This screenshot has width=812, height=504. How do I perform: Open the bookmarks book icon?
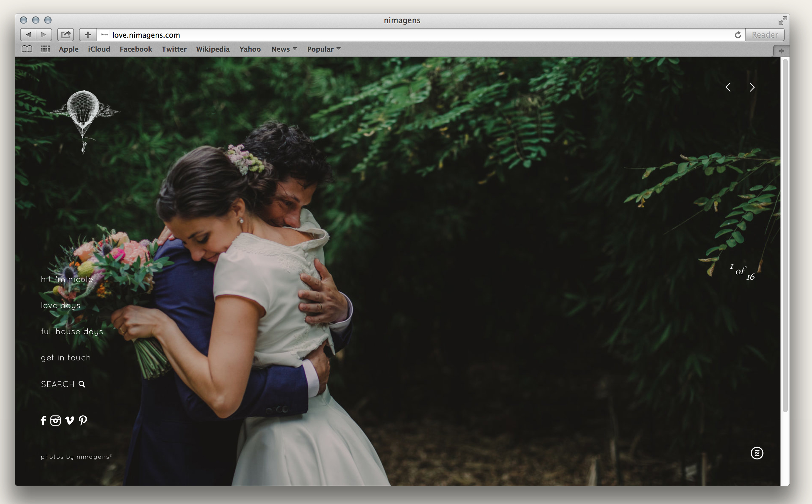coord(27,49)
